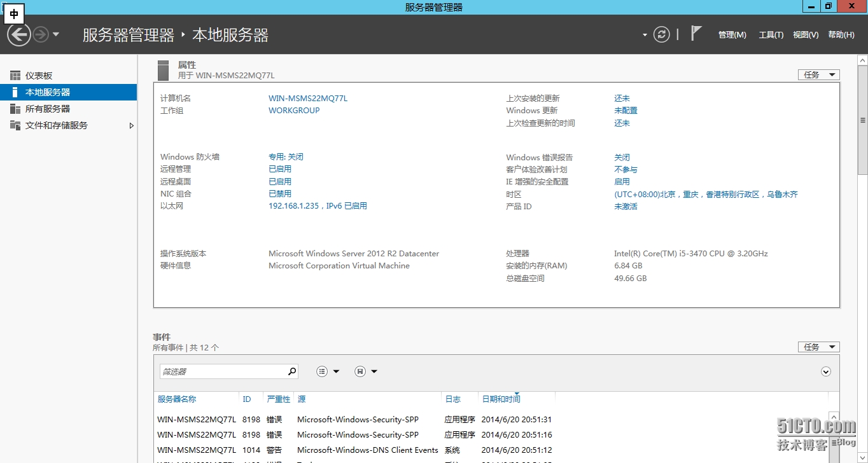Screen dimensions: 868x463
Task: Expand the events filter chevron button
Action: coord(826,371)
